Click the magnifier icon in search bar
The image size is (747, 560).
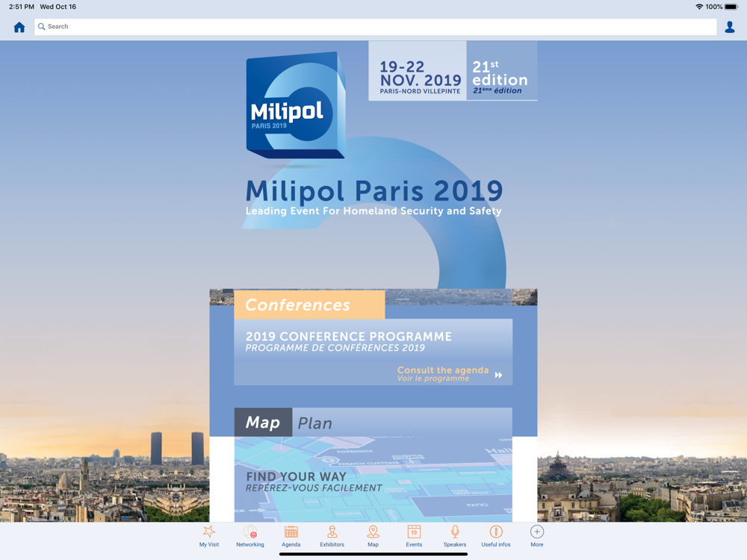pos(41,27)
